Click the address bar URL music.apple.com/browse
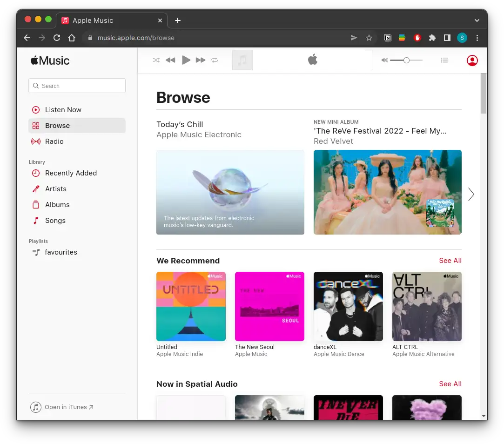 point(136,38)
